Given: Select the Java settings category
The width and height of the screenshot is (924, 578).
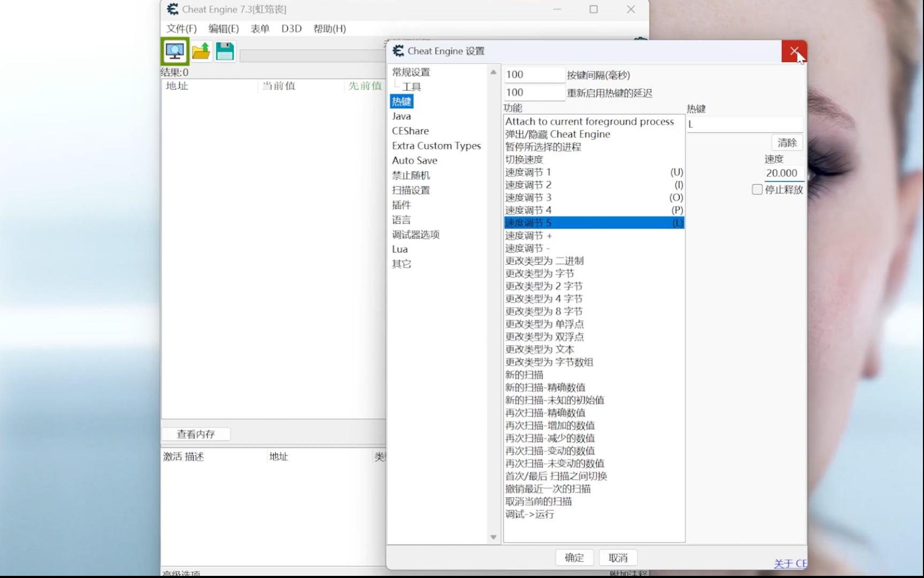Looking at the screenshot, I should click(x=401, y=116).
